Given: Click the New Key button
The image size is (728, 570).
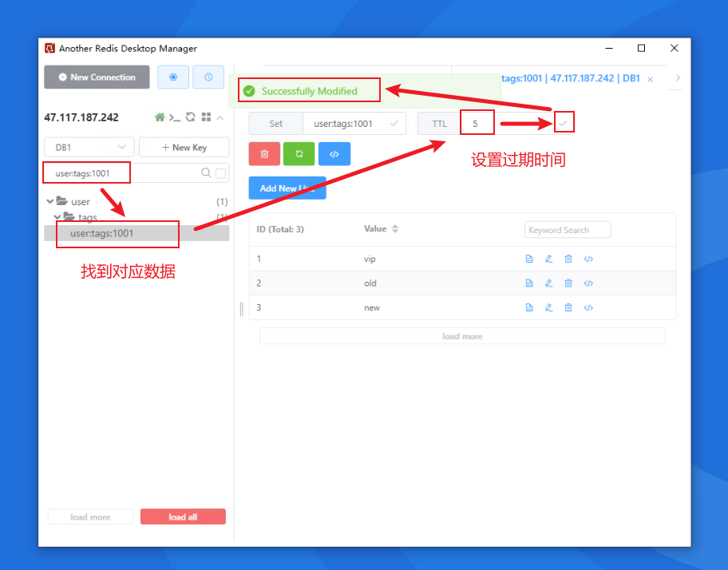Looking at the screenshot, I should point(184,147).
